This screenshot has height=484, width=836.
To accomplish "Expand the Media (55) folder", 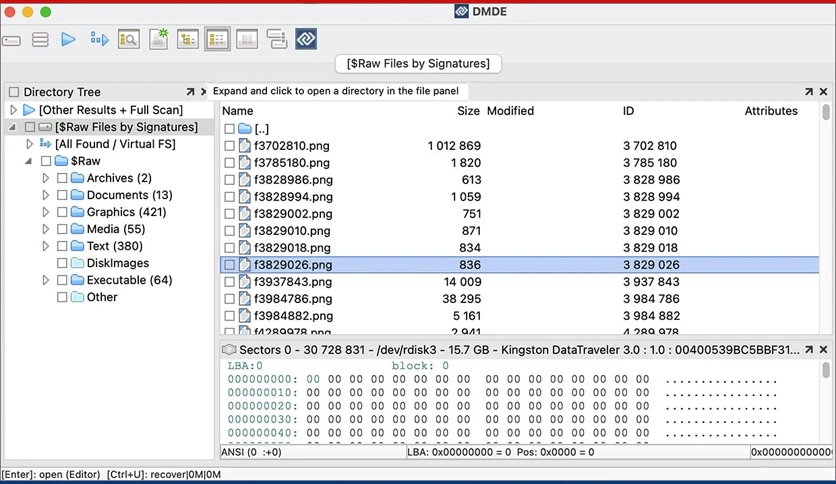I will click(45, 229).
